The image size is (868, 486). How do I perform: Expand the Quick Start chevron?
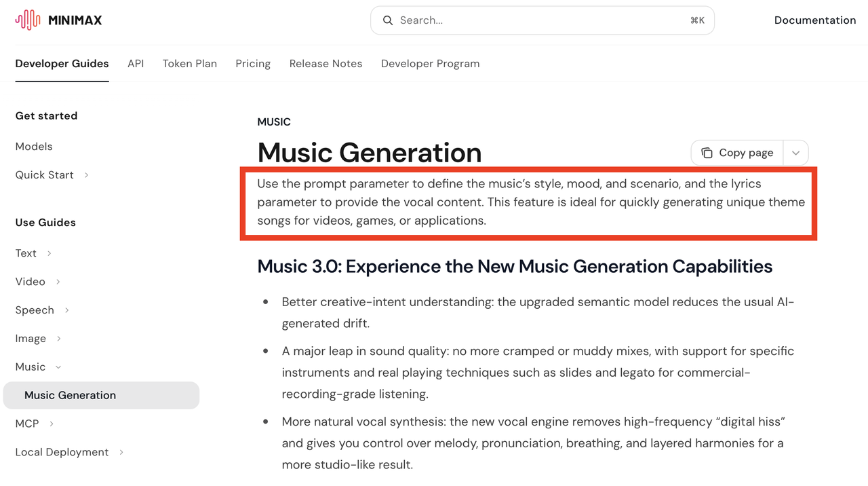pyautogui.click(x=86, y=175)
